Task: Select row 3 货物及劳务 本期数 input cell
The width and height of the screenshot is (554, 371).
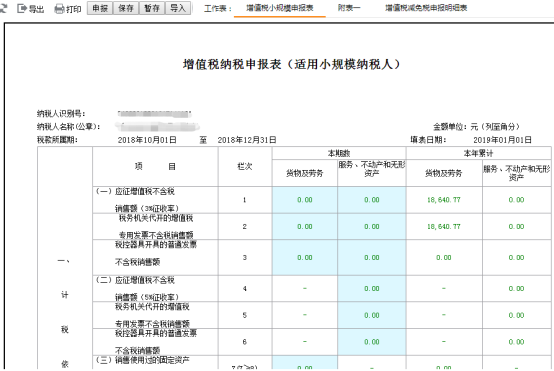Action: coord(305,258)
